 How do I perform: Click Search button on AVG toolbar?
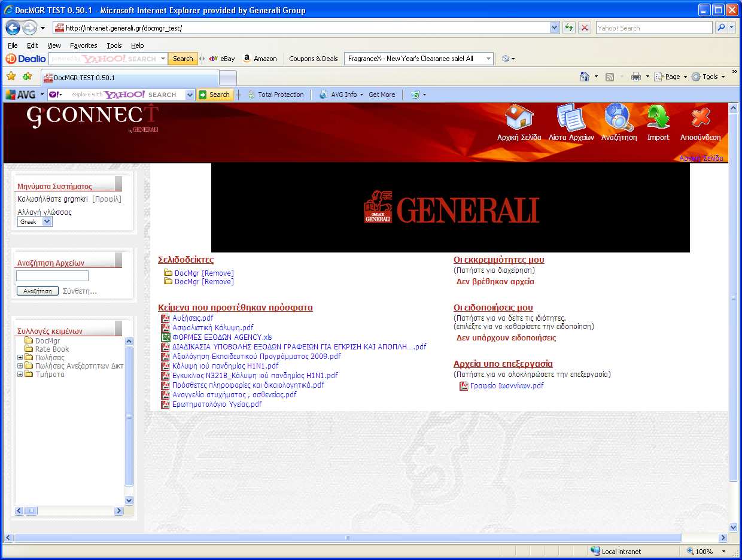click(x=215, y=95)
